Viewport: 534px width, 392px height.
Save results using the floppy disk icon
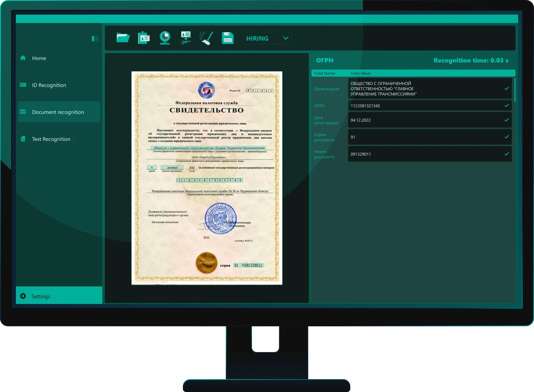pyautogui.click(x=228, y=38)
